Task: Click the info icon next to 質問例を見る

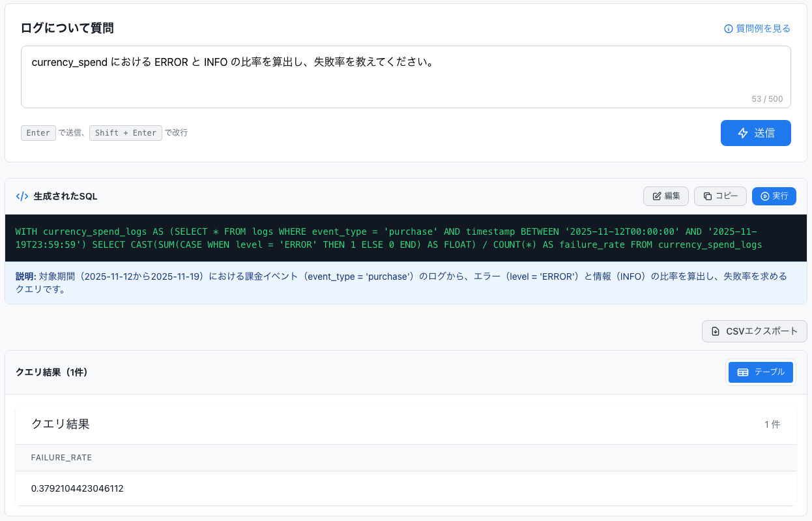Action: [x=728, y=28]
